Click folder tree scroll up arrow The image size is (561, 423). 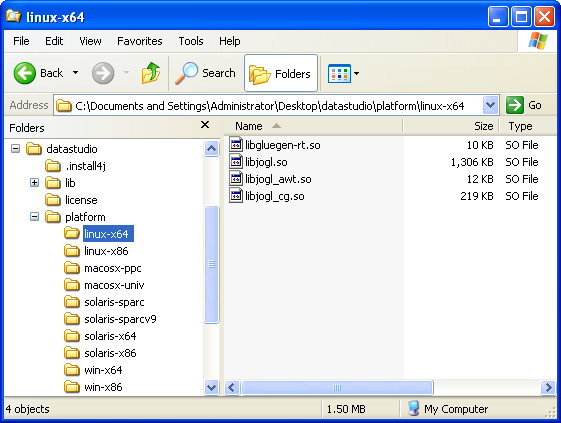pos(211,148)
